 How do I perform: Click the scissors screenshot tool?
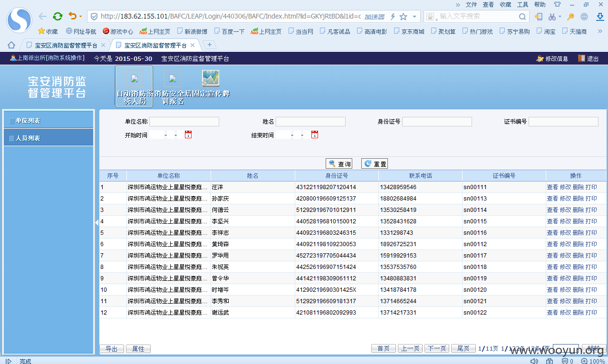(x=551, y=17)
